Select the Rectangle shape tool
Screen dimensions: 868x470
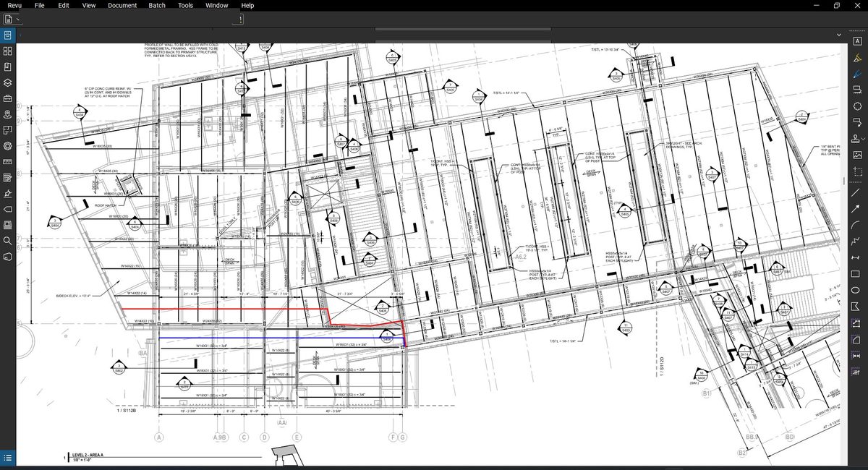[857, 274]
